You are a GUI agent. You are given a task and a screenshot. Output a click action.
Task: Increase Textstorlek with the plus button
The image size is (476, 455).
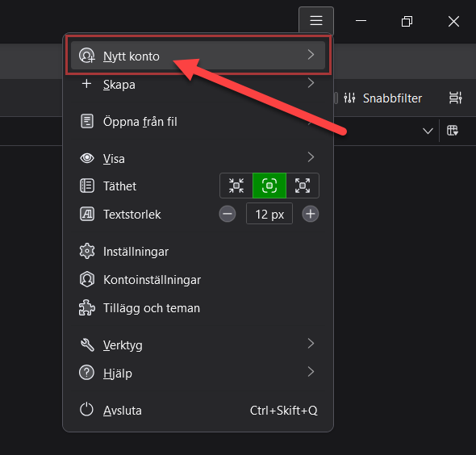point(311,214)
